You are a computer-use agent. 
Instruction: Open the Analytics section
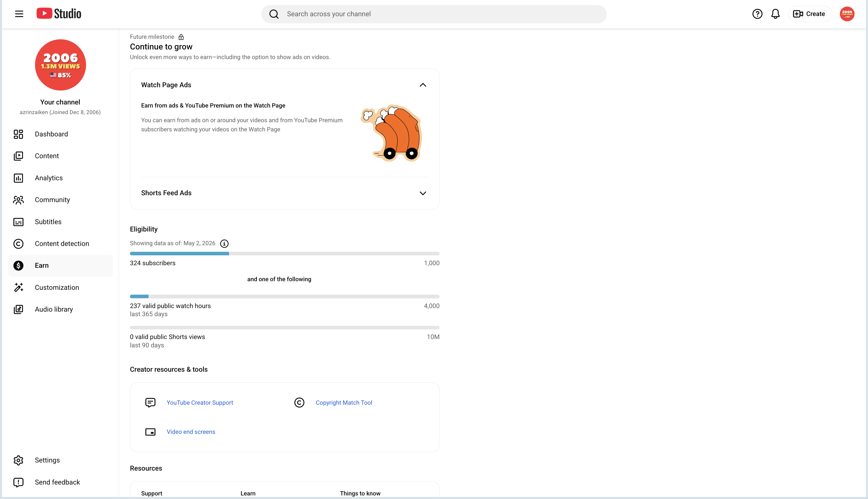60,178
